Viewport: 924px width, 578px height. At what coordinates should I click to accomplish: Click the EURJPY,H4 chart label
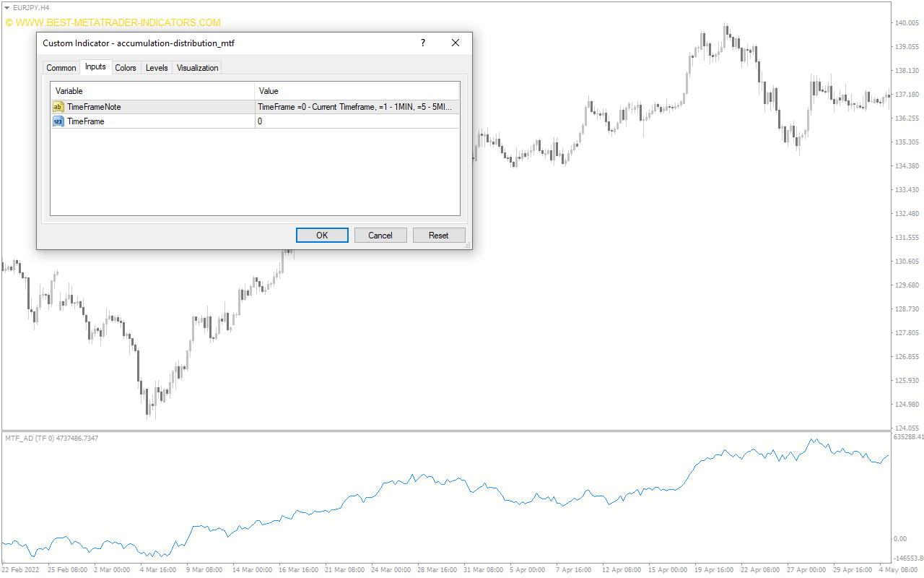(31, 7)
